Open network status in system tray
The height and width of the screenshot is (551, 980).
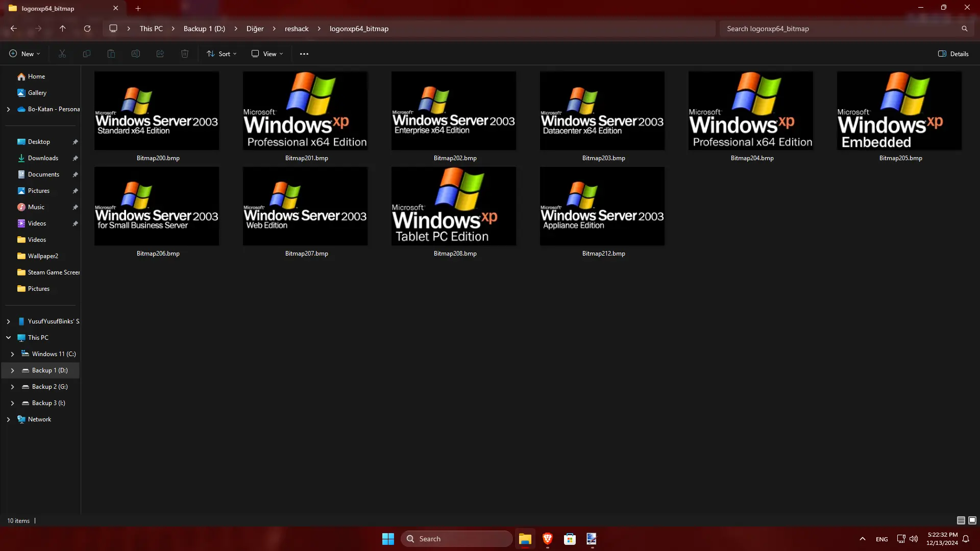coord(901,539)
